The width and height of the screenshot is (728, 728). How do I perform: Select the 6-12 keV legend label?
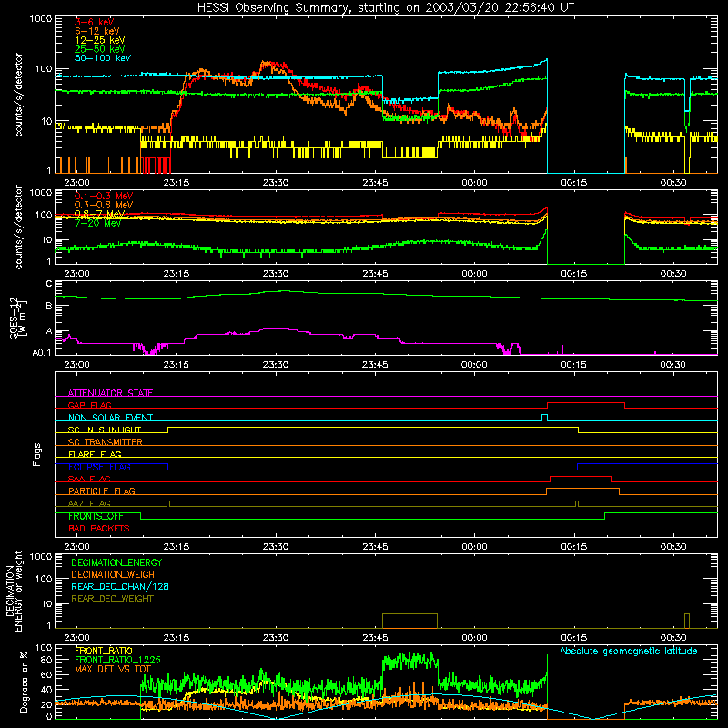tap(97, 31)
